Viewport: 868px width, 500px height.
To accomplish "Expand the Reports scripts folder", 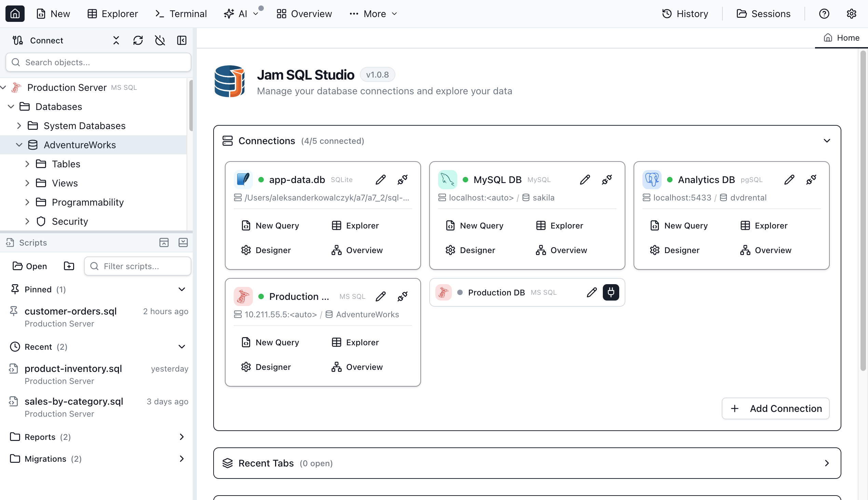I will (x=182, y=437).
